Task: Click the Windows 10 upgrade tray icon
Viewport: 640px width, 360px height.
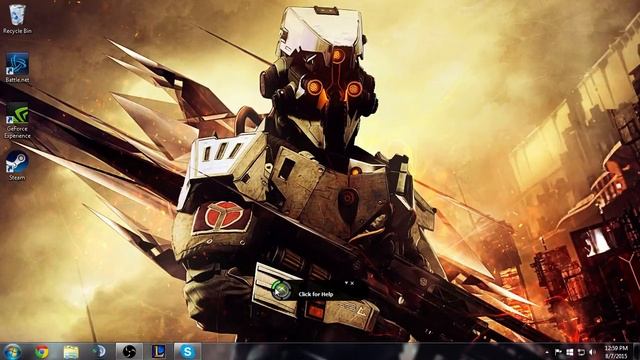Action: (x=570, y=351)
